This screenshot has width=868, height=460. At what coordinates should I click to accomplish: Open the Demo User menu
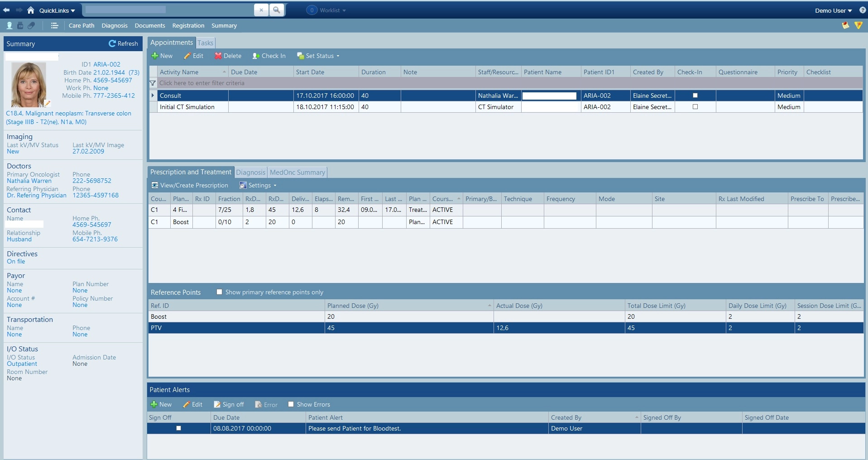pos(833,10)
